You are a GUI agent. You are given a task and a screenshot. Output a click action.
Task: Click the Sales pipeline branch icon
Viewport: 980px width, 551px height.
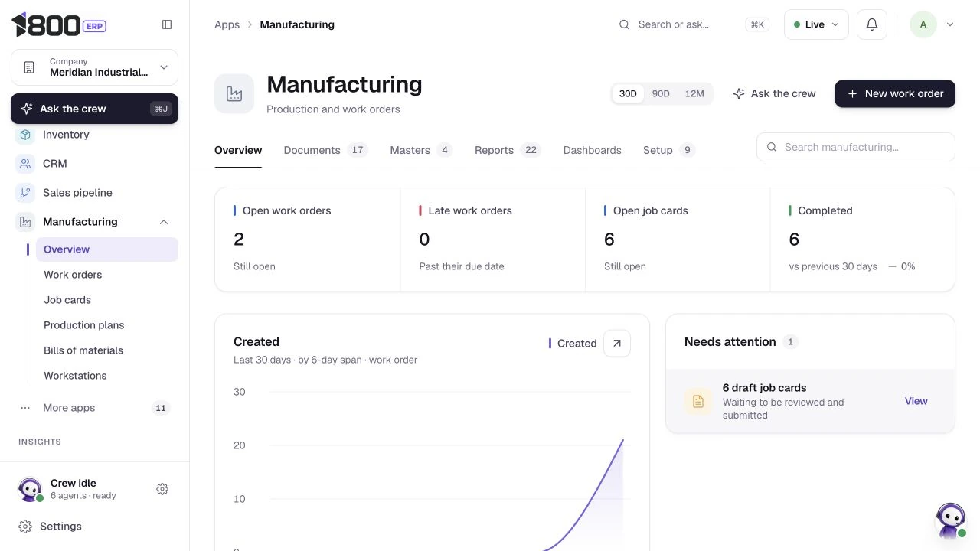25,193
